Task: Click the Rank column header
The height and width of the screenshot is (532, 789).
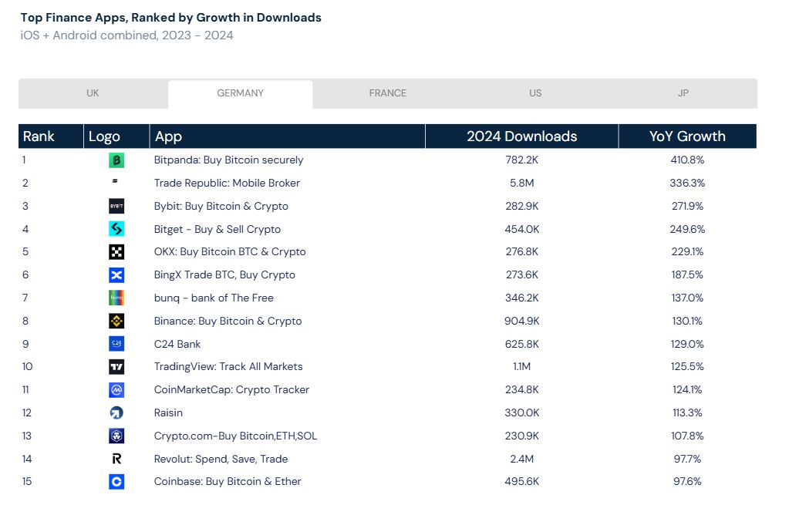Action: [x=51, y=136]
